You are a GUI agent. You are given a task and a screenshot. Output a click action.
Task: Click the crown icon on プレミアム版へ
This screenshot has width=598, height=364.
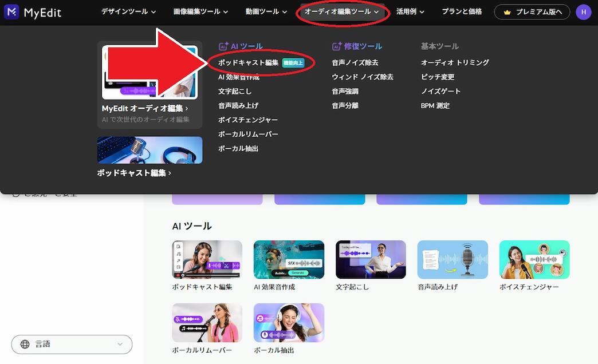(507, 12)
